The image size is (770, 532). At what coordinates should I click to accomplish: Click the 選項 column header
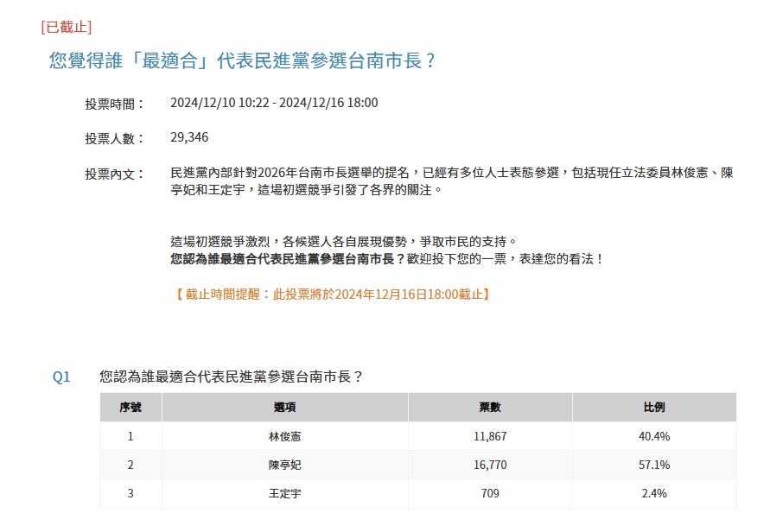click(285, 408)
